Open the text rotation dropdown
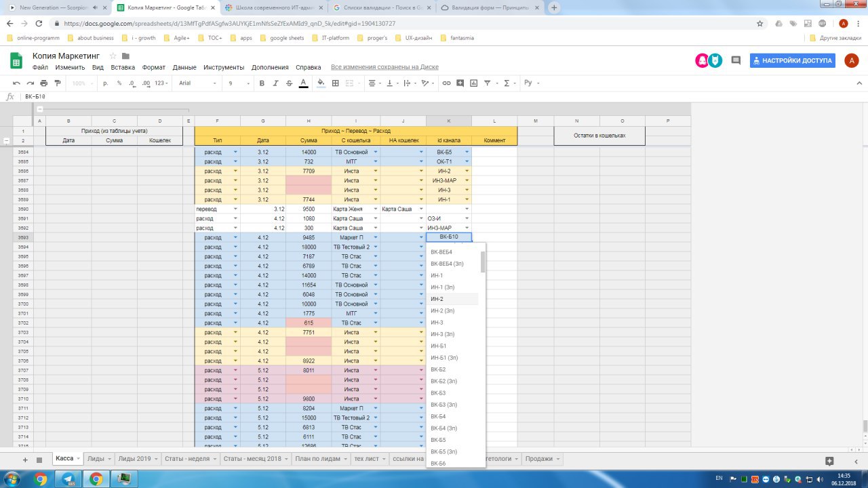868x488 pixels. click(427, 83)
